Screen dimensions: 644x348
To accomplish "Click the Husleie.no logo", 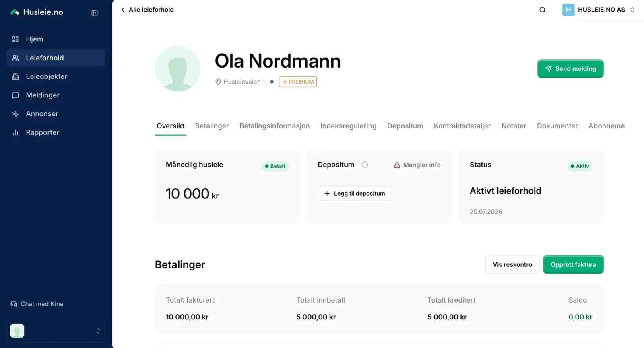I will [37, 12].
